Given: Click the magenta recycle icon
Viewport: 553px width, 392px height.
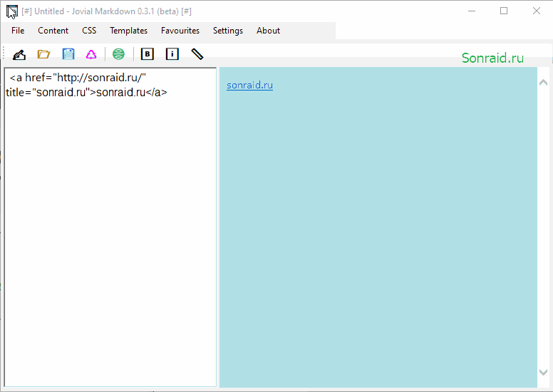Looking at the screenshot, I should coord(91,54).
